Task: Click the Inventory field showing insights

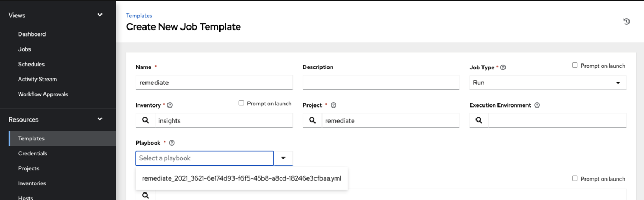Action: click(x=224, y=120)
